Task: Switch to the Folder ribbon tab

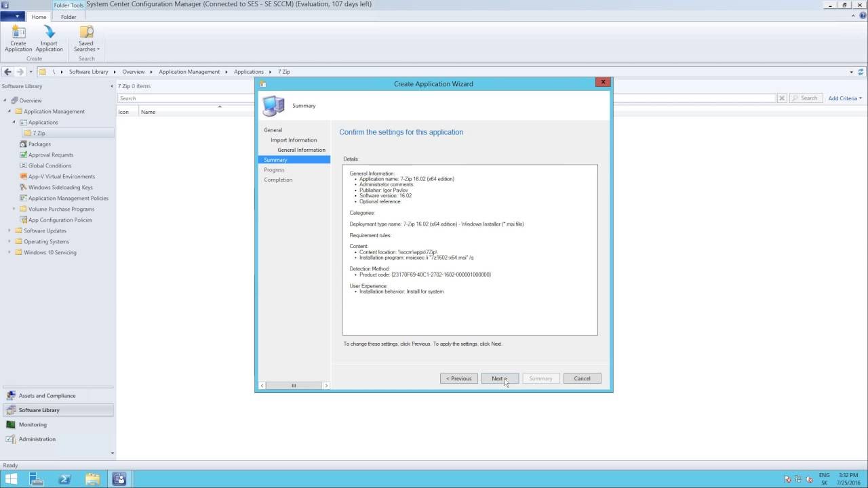Action: click(68, 17)
